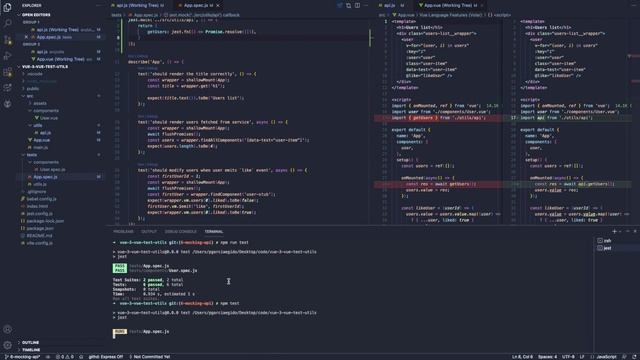The image size is (640, 360).
Task: Open babel.config.js in file tree
Action: tap(41, 199)
